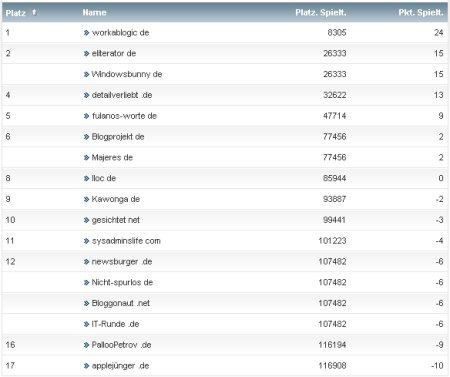
Task: Click the arrow icon before IT-Runde .de
Action: coord(86,324)
